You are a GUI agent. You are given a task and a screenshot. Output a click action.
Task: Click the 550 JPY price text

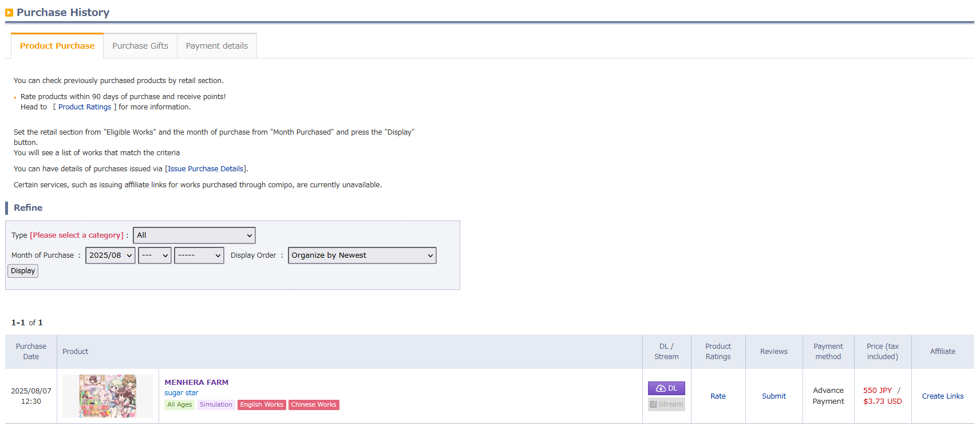(878, 391)
